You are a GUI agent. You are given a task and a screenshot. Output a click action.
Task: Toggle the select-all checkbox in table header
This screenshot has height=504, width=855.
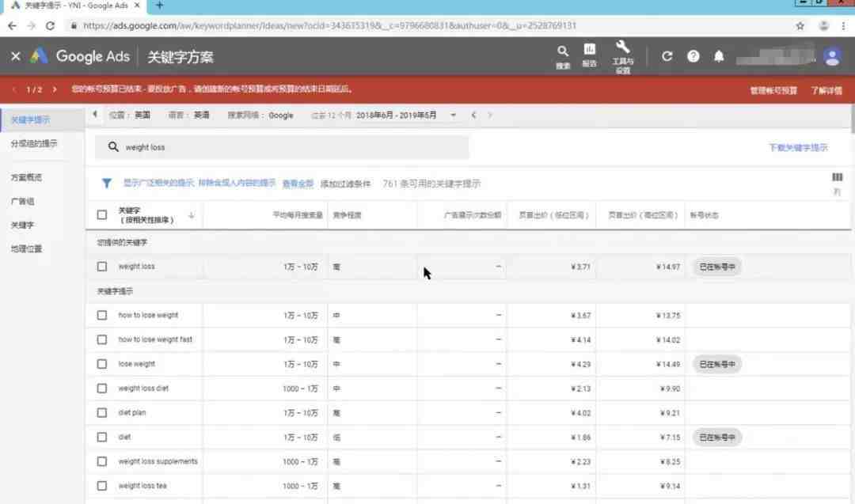coord(102,214)
